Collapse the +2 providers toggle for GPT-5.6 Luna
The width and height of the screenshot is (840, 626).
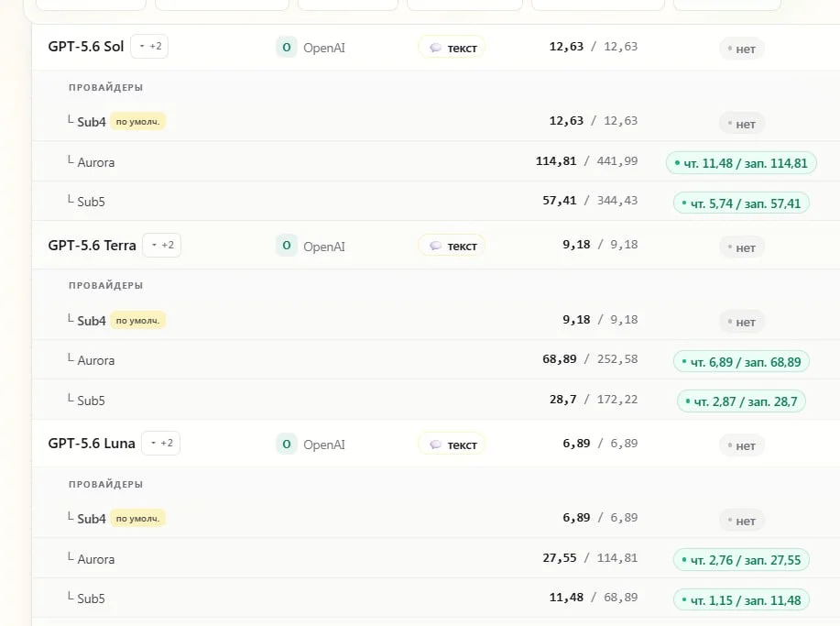(x=160, y=444)
